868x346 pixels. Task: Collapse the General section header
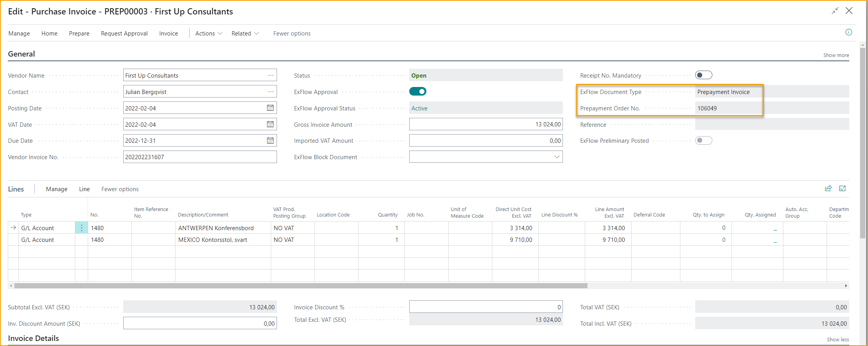[x=21, y=54]
